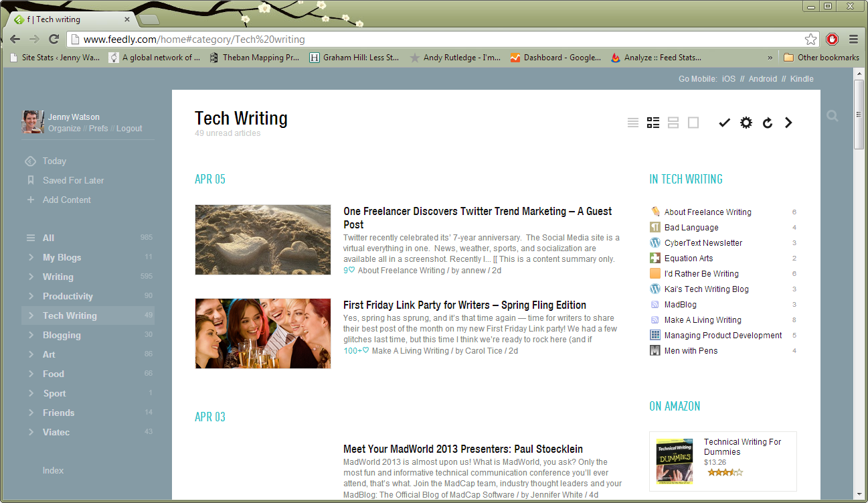The width and height of the screenshot is (868, 503).
Task: Expand the Blogging category chevron
Action: click(31, 335)
